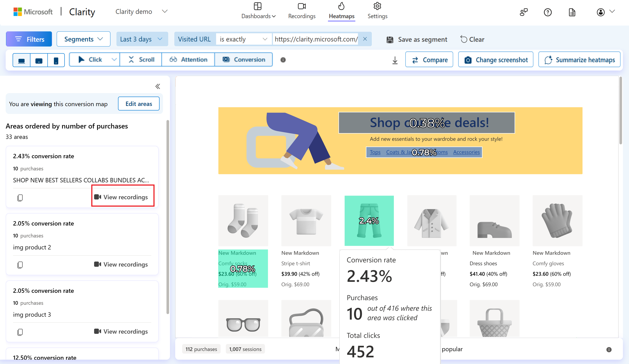The height and width of the screenshot is (364, 629).
Task: Switch to mobile device view
Action: 56,60
